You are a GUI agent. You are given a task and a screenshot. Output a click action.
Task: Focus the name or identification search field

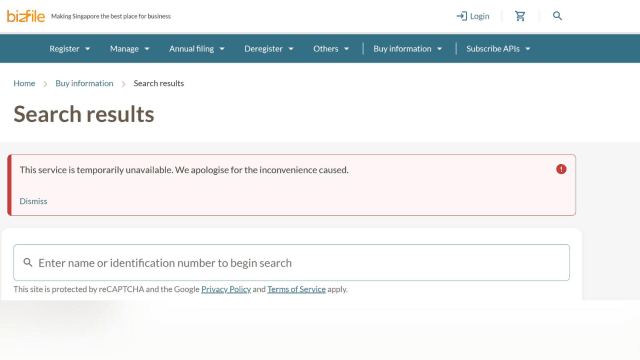tap(291, 262)
